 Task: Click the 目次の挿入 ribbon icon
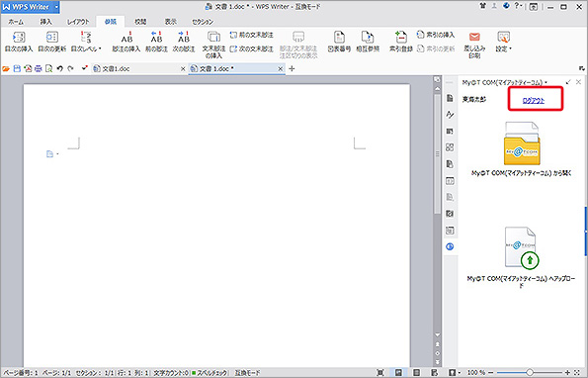(x=19, y=38)
